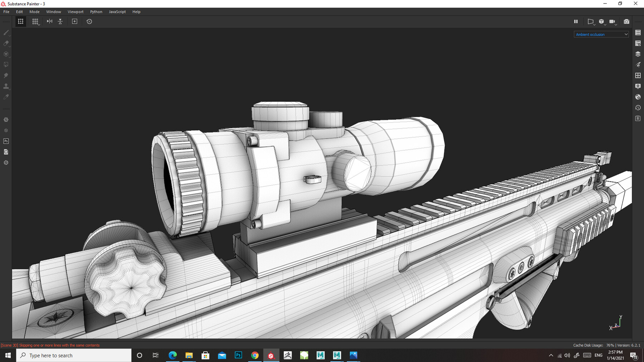Change the Ambient occlusion channel dropdown

601,34
